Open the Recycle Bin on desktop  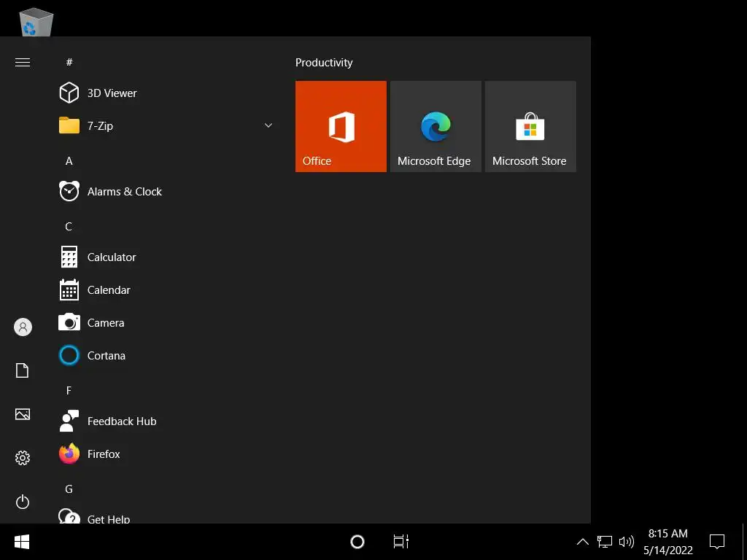point(36,21)
